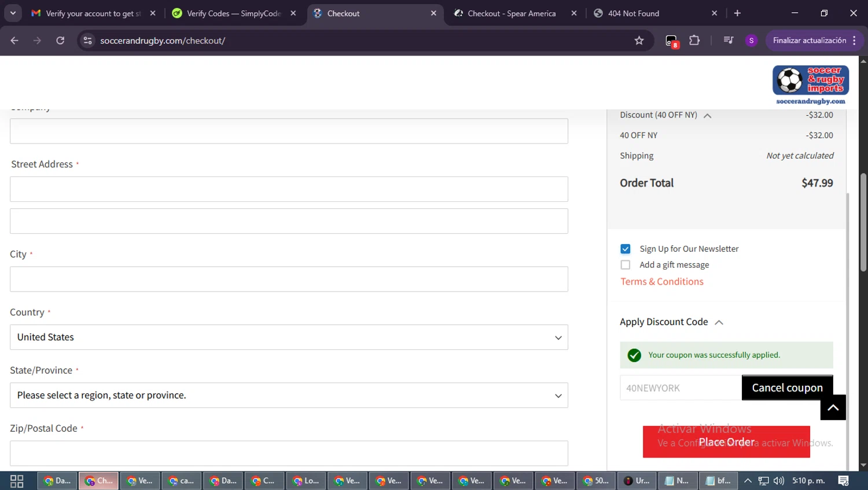The height and width of the screenshot is (490, 868).
Task: Click the 'Not yet calculated' shipping text
Action: click(x=800, y=156)
